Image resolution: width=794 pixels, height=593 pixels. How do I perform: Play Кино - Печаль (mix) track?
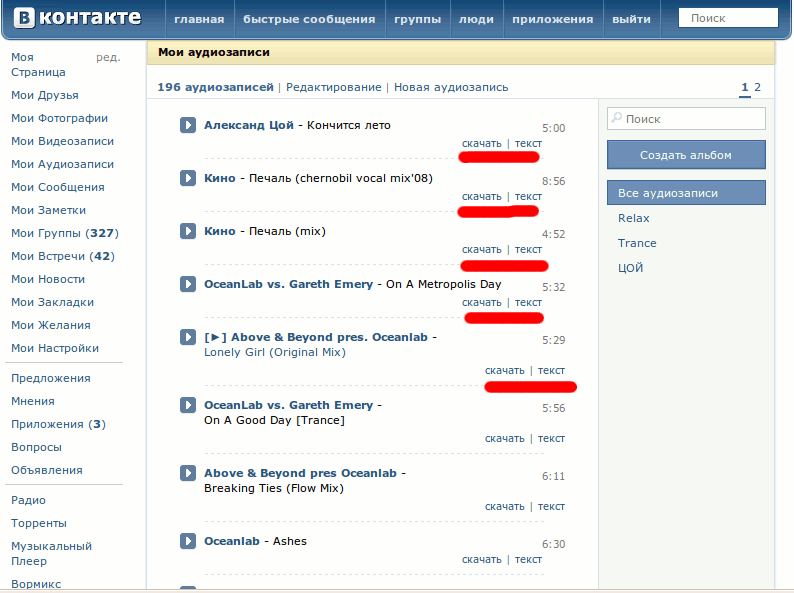188,231
